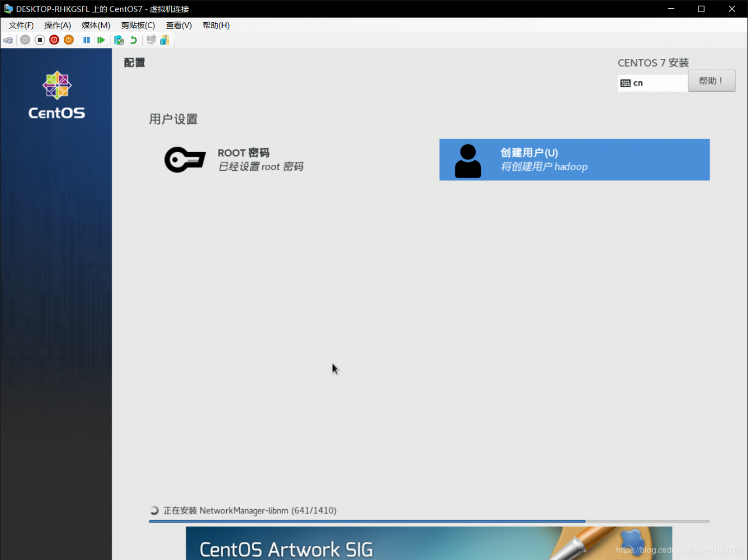
Task: Click the red Shut Down icon
Action: tap(54, 40)
